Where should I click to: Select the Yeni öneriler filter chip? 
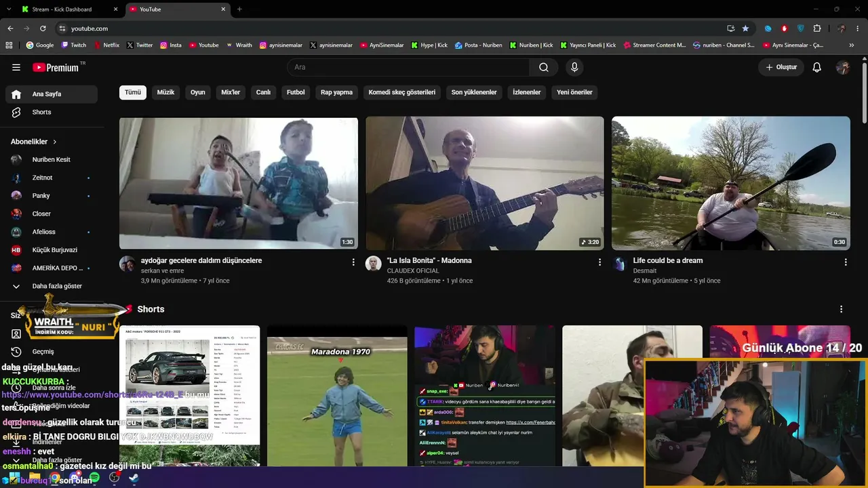(x=574, y=92)
